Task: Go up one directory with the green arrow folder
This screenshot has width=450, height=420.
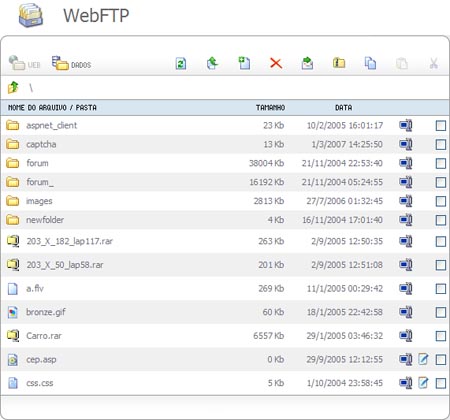Action: point(13,87)
